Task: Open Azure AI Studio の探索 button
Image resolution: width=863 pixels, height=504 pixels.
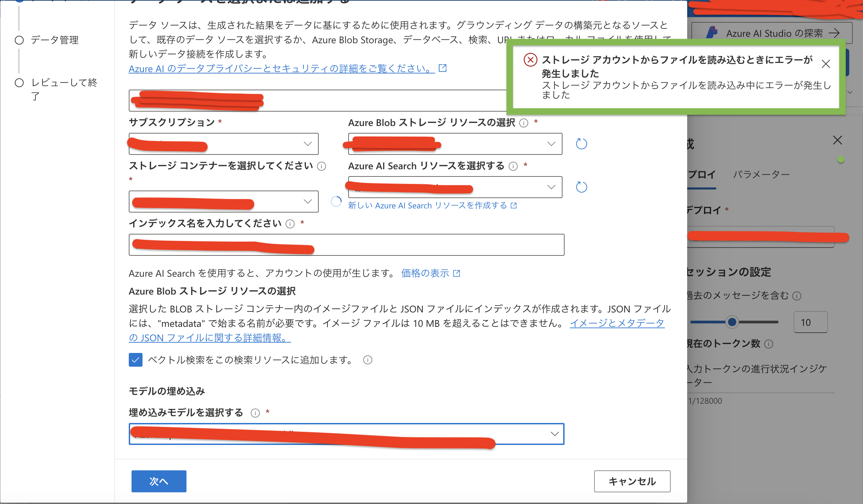Action: (x=772, y=33)
